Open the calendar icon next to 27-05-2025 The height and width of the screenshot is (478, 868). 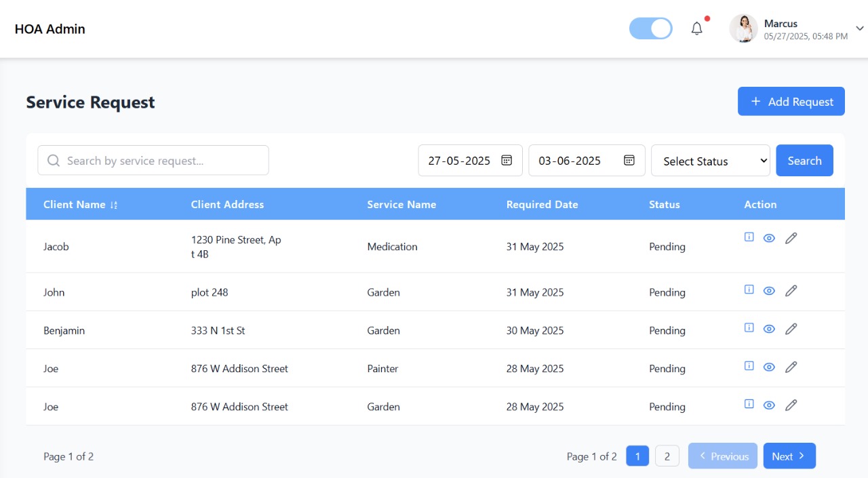507,160
